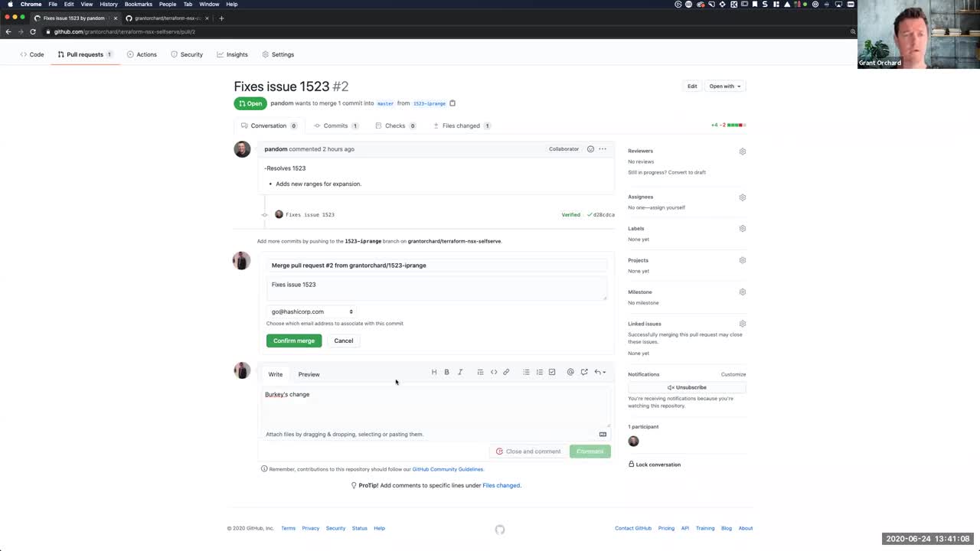Click inside the merge commit title field
The width and height of the screenshot is (980, 551).
coord(436,265)
